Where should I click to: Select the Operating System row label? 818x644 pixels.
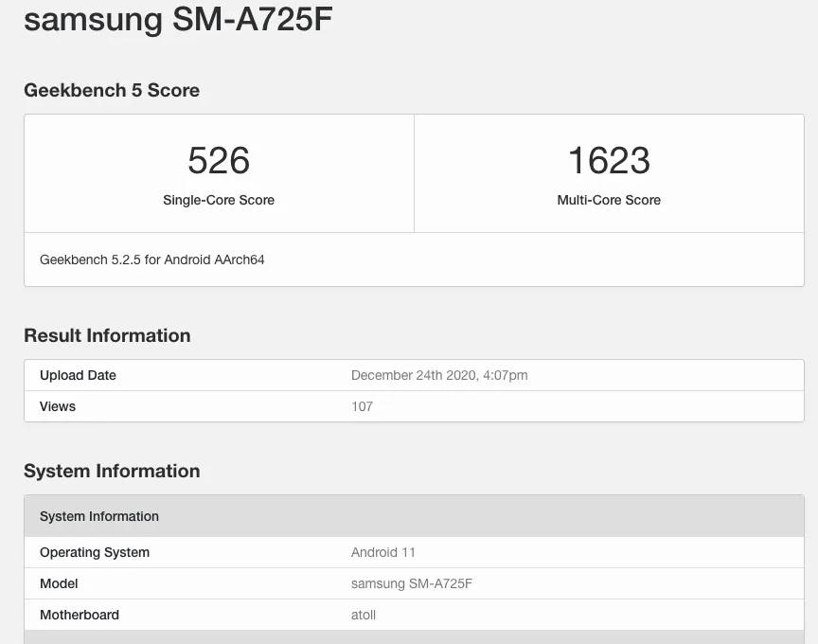coord(95,552)
